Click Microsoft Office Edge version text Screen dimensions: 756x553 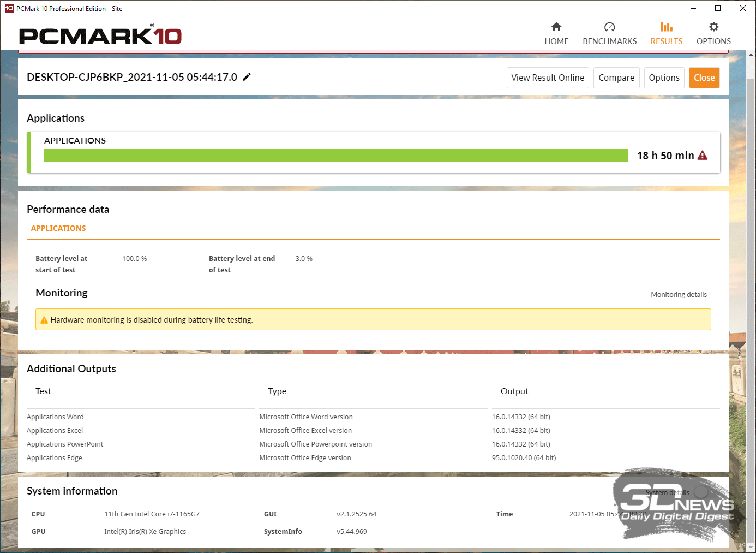pos(305,457)
